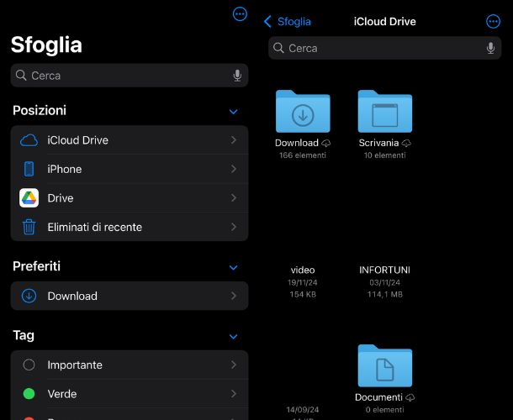This screenshot has width=513, height=420.
Task: Select the file named INFORTUNI
Action: (x=385, y=270)
